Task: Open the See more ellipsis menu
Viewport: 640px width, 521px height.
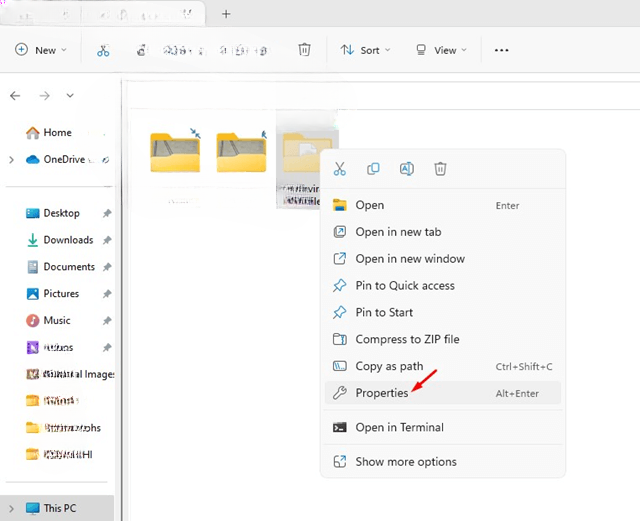Action: (x=501, y=50)
